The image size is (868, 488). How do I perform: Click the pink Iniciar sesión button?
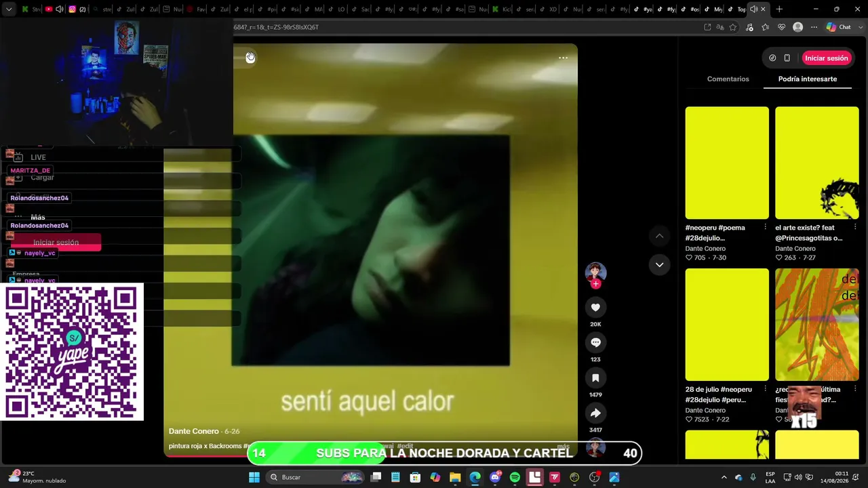click(827, 58)
